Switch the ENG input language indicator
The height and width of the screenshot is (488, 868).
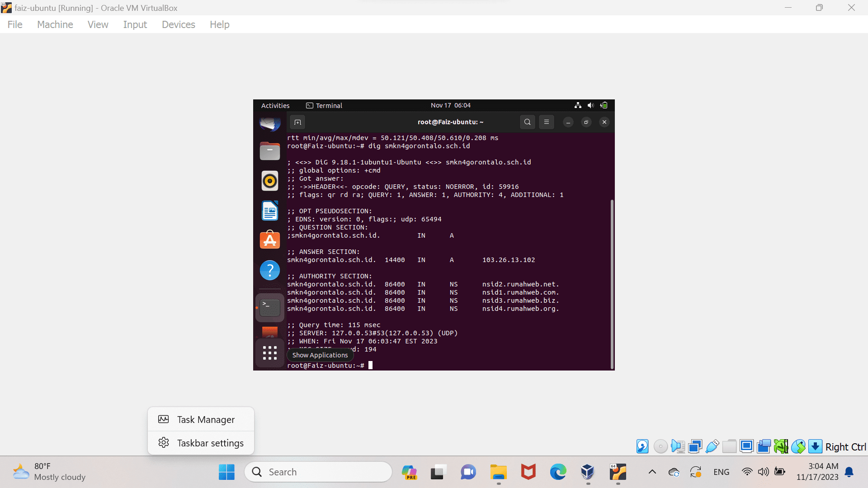click(721, 472)
